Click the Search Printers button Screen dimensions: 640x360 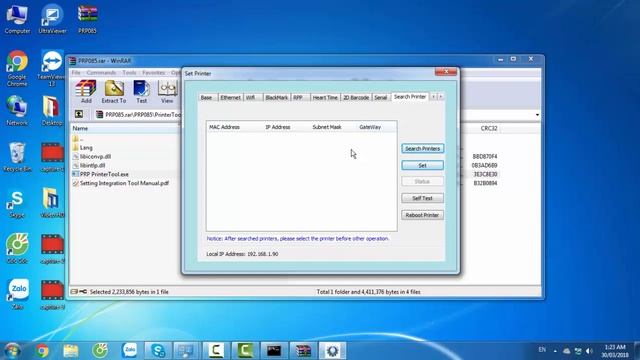pyautogui.click(x=422, y=149)
